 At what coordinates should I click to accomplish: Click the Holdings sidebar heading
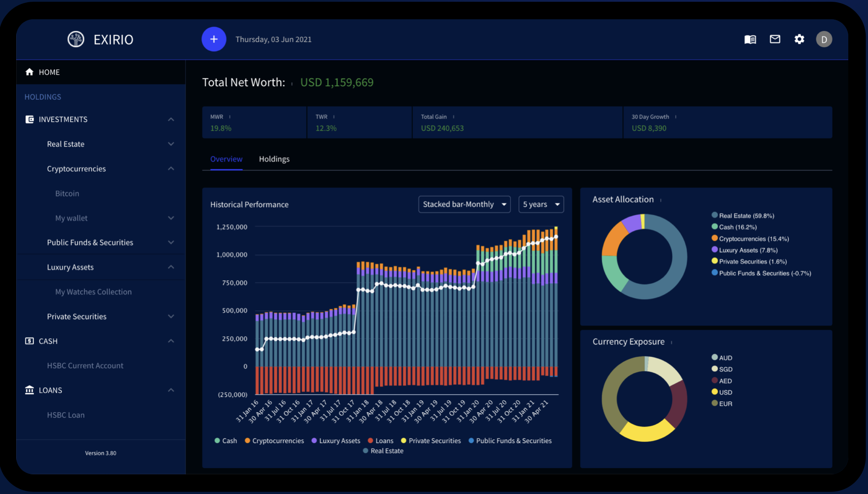(x=42, y=97)
